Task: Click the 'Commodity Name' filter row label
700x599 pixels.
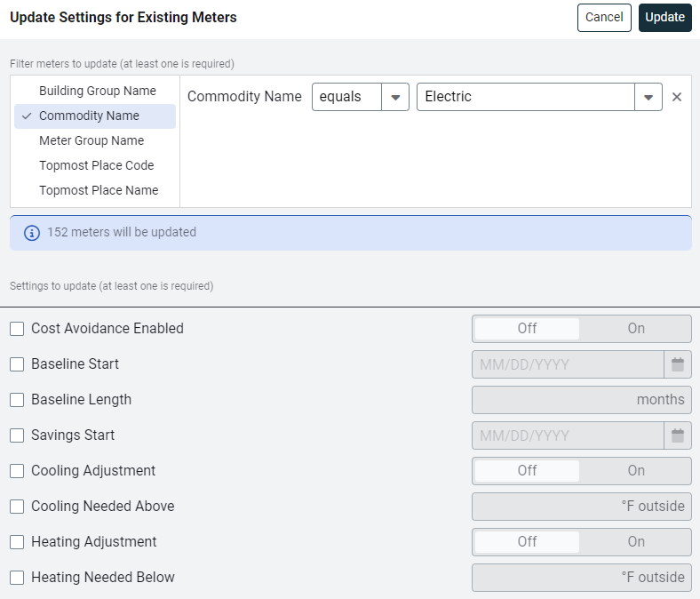Action: 244,97
